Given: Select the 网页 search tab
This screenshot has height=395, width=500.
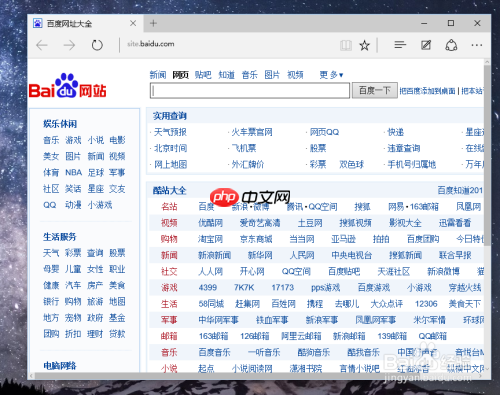Looking at the screenshot, I should tap(180, 75).
